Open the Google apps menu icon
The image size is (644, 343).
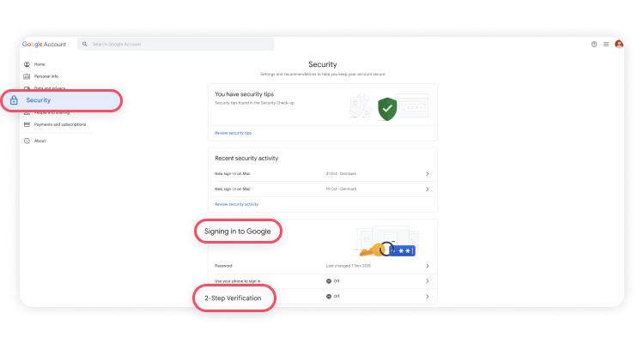click(x=606, y=45)
